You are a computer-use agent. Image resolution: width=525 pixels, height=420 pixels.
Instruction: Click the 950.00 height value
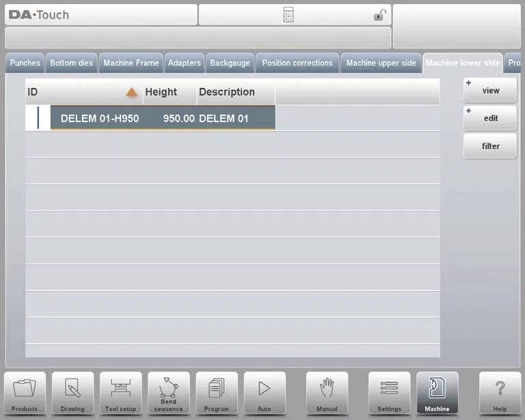[179, 118]
